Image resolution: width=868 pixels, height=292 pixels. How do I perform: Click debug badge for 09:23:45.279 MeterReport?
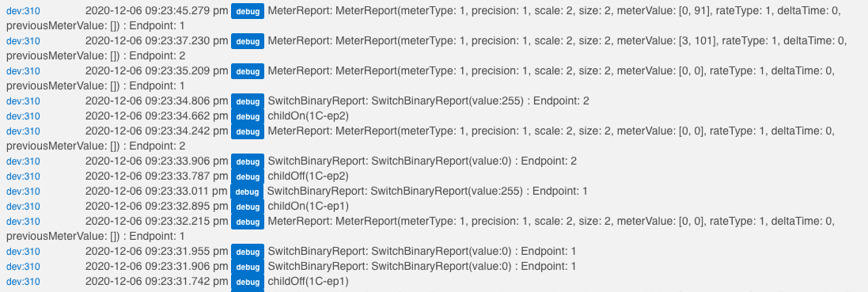coord(248,12)
